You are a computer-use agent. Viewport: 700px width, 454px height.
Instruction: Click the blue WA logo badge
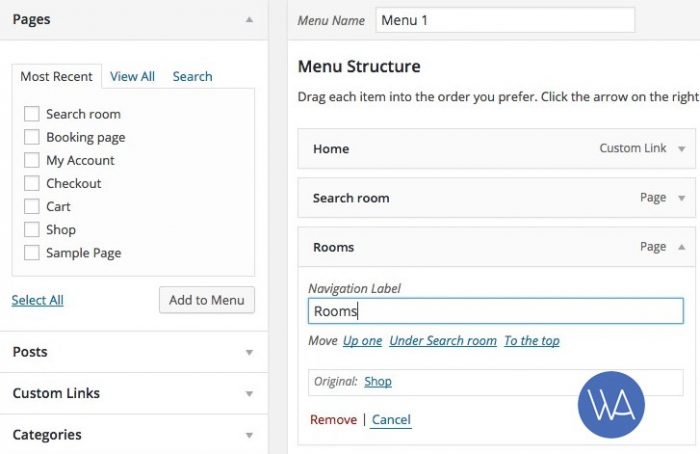click(x=611, y=404)
